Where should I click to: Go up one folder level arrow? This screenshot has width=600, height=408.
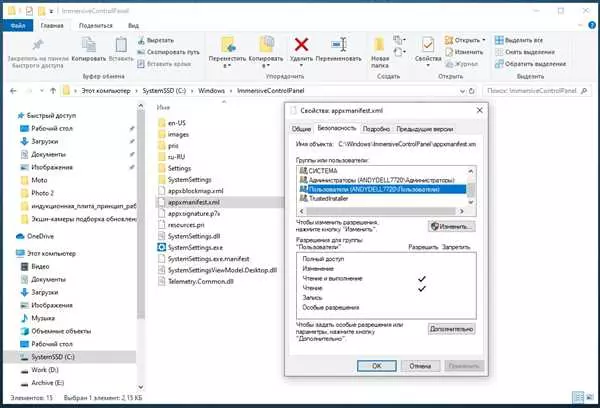point(53,91)
